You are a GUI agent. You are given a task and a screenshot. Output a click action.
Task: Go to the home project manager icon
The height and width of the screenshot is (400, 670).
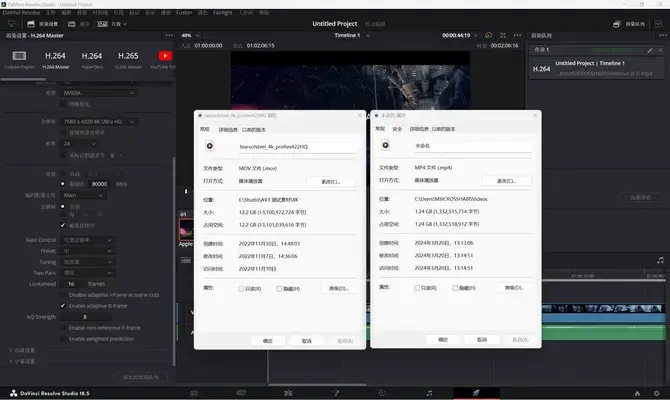coord(637,393)
